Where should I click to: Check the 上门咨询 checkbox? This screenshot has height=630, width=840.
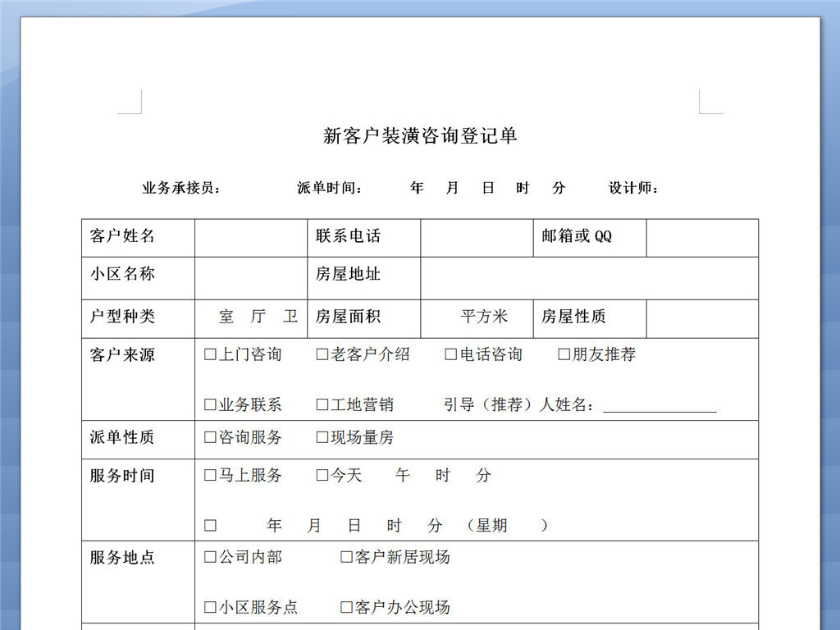(211, 355)
